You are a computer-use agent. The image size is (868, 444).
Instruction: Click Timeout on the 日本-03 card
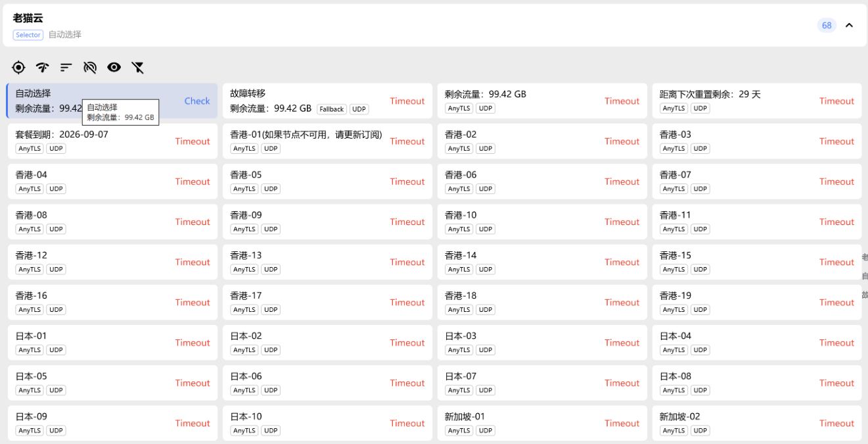(622, 343)
